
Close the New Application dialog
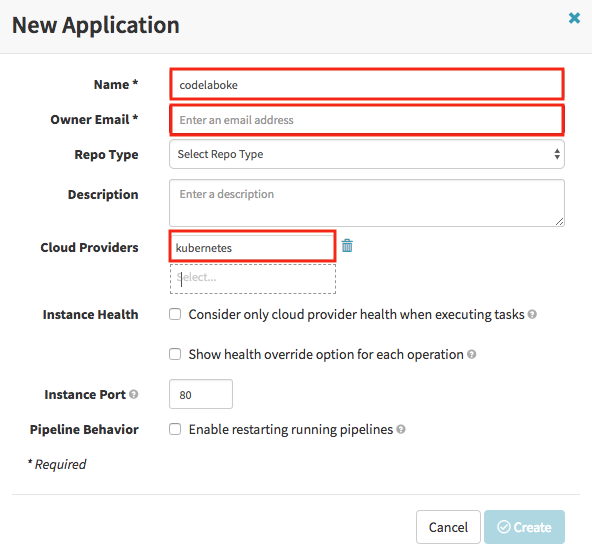574,18
